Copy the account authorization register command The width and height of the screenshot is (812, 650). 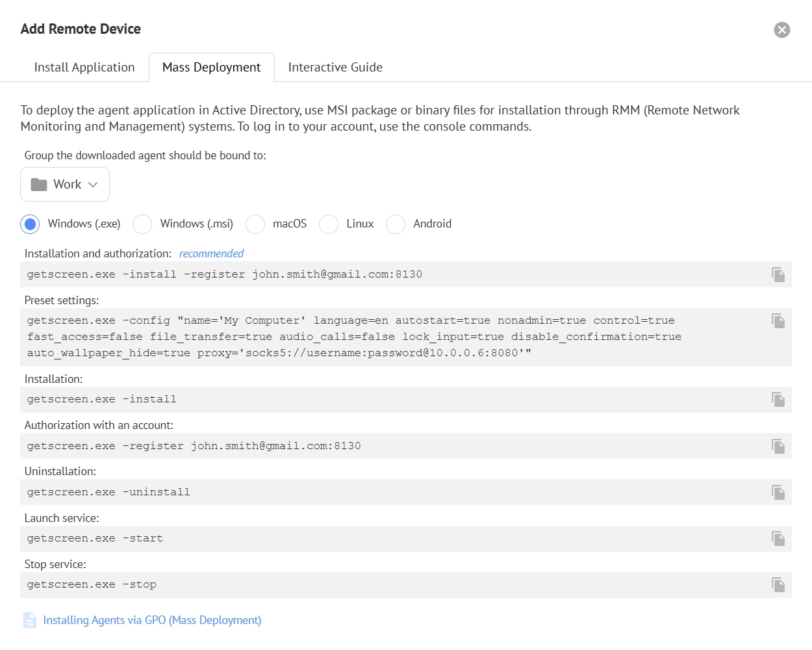(778, 446)
